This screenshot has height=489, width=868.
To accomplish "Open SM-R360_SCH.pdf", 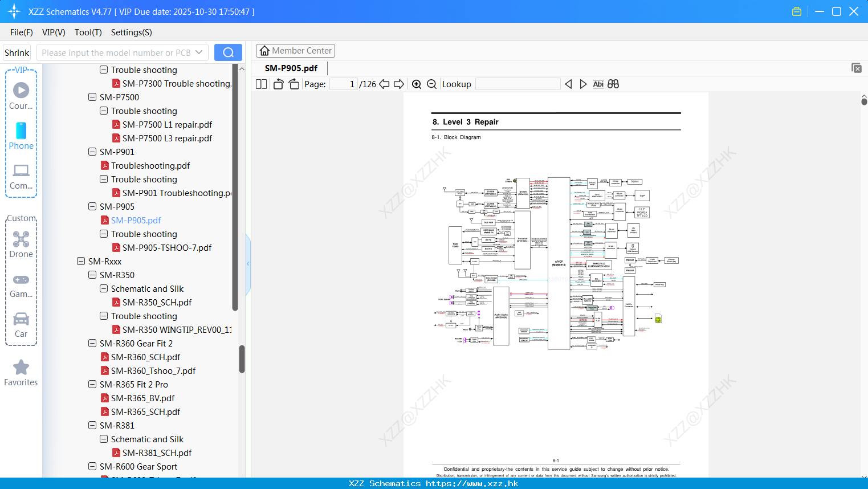I will [x=145, y=357].
